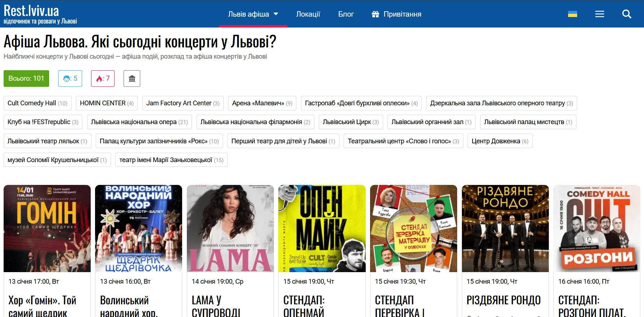The width and height of the screenshot is (644, 317).
Task: Choose the Jam Factory Art Center filter
Action: 183,103
